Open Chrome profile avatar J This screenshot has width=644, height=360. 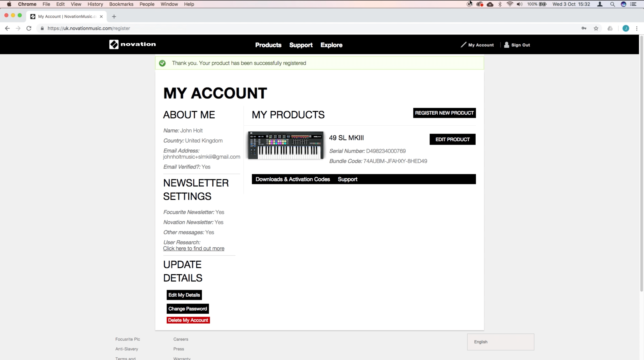[626, 28]
